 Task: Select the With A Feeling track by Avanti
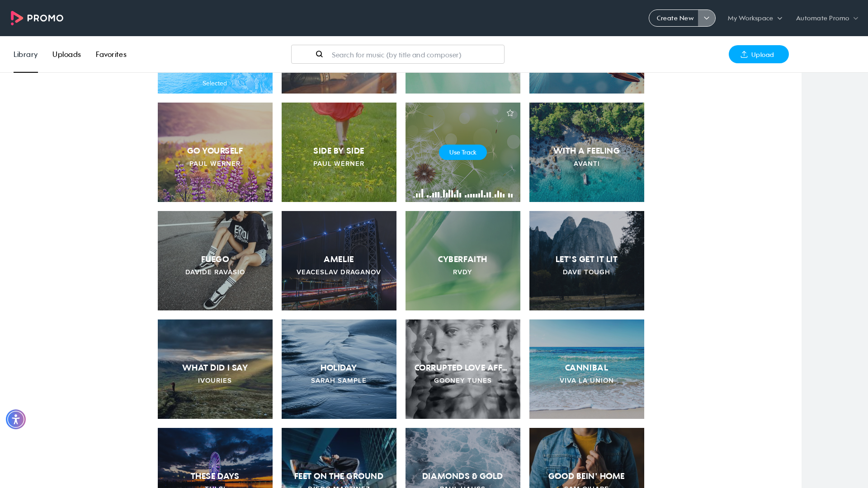pos(587,152)
